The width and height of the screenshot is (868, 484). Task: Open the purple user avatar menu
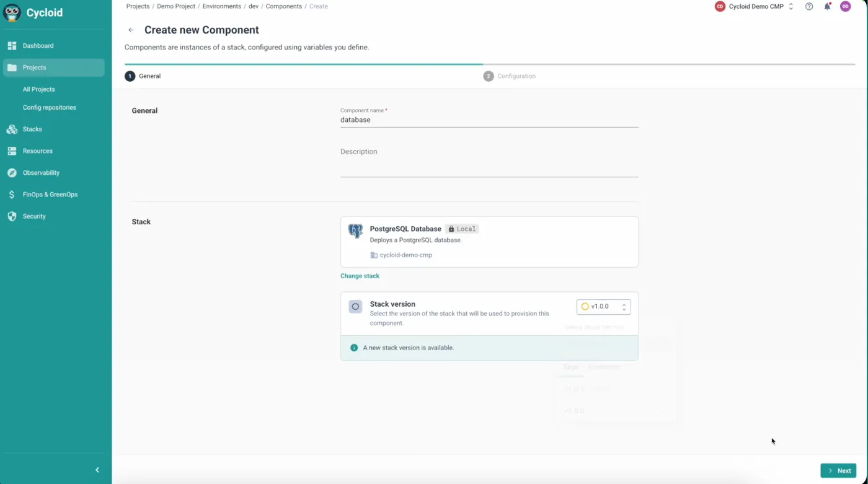point(846,6)
